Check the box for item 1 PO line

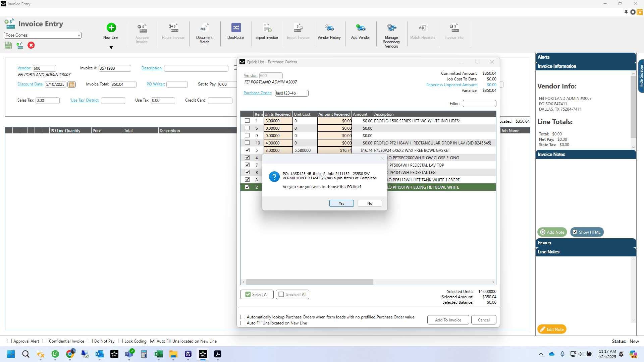(247, 121)
